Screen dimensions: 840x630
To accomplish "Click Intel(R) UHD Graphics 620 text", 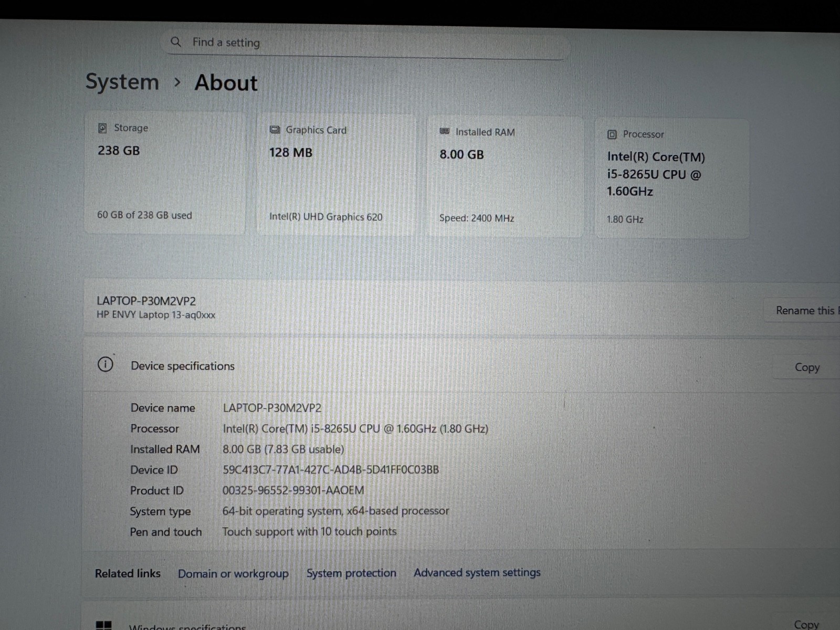I will coord(325,216).
